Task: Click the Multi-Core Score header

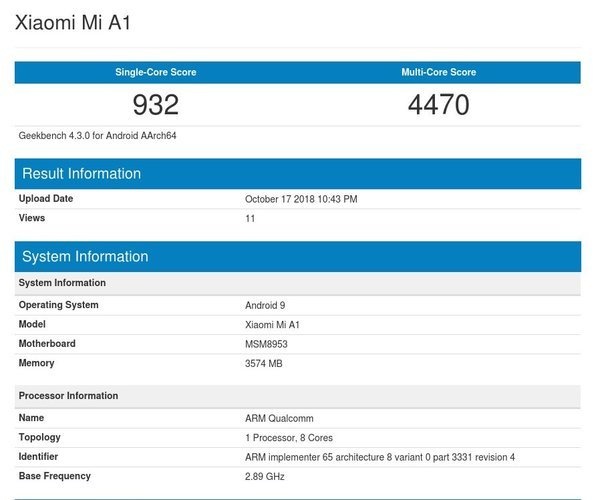Action: point(439,72)
